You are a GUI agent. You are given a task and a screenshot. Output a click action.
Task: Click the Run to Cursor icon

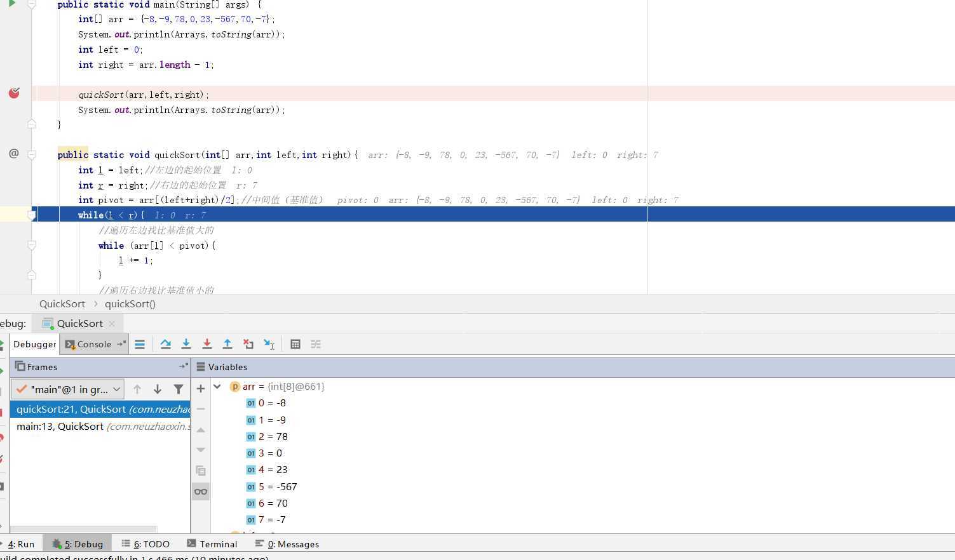pos(269,344)
